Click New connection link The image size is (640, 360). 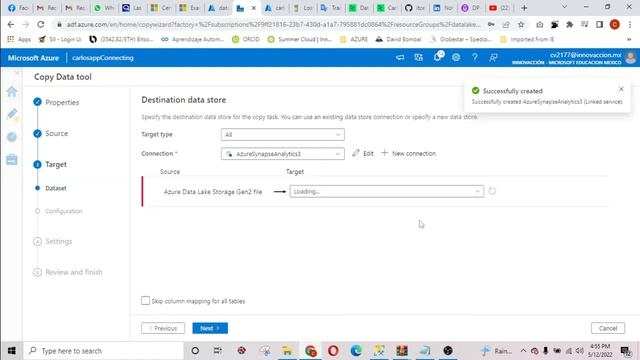pyautogui.click(x=409, y=153)
